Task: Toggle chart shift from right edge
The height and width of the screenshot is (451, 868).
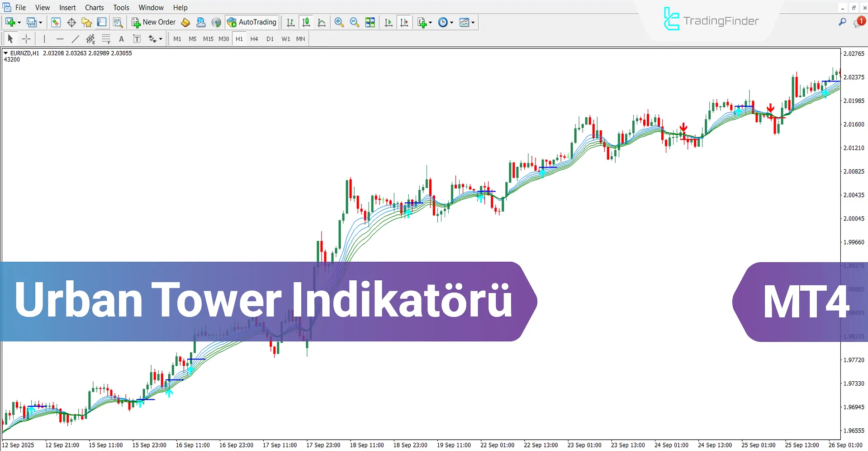Action: click(x=404, y=22)
